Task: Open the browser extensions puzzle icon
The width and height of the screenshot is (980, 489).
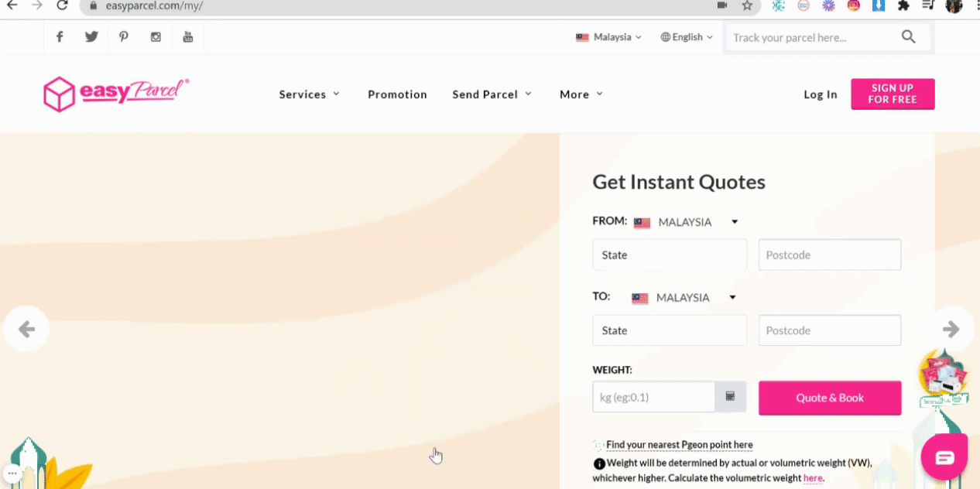Action: point(903,5)
